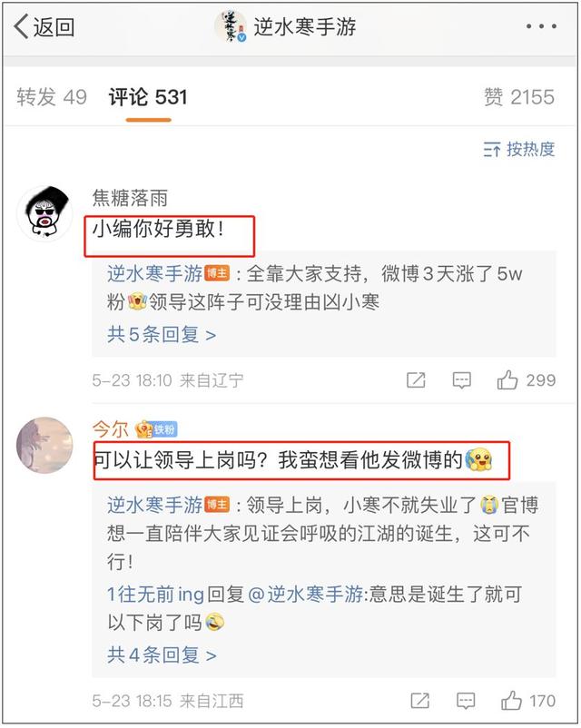View 今尔's round avatar picture
The width and height of the screenshot is (581, 728).
pyautogui.click(x=44, y=445)
